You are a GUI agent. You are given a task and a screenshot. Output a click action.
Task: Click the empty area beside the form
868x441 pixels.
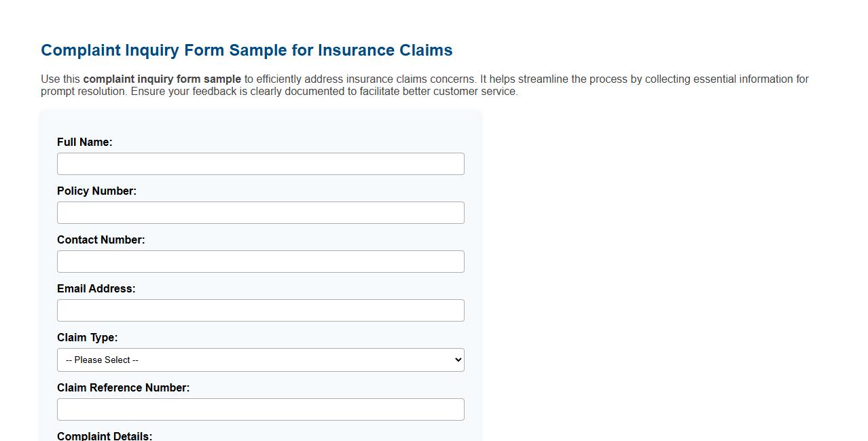pyautogui.click(x=645, y=271)
